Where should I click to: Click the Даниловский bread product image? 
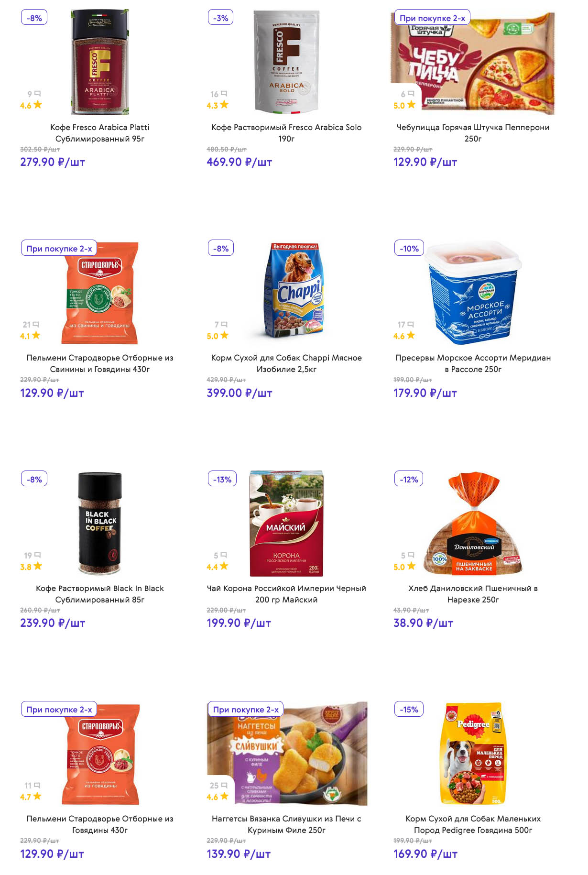click(473, 524)
